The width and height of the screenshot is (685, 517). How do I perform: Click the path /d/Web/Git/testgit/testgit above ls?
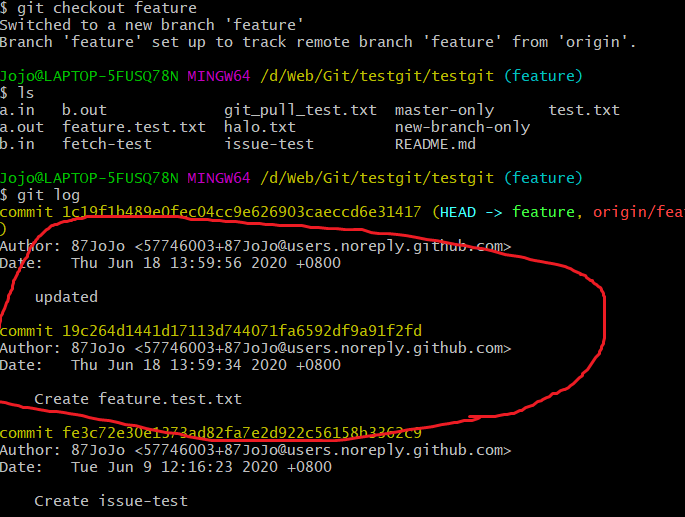click(x=377, y=76)
